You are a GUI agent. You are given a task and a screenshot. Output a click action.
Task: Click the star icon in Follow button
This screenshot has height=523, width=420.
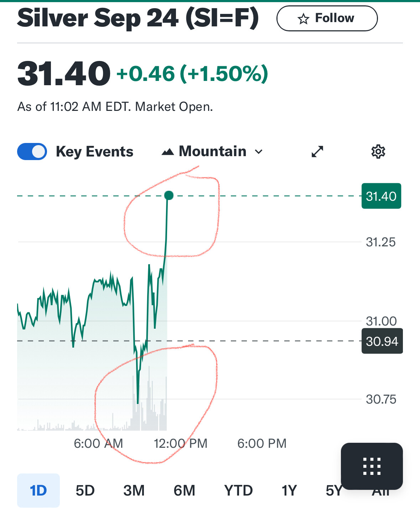(303, 19)
